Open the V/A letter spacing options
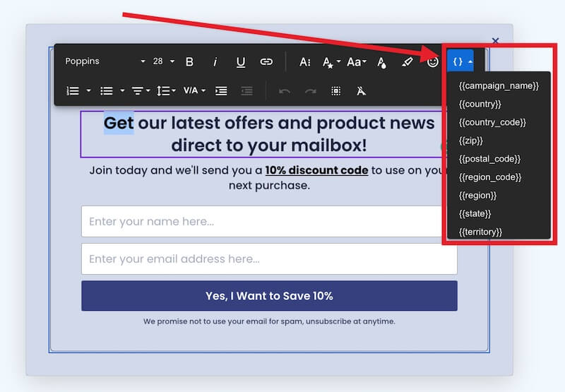Viewport: 565px width, 392px height. click(194, 90)
